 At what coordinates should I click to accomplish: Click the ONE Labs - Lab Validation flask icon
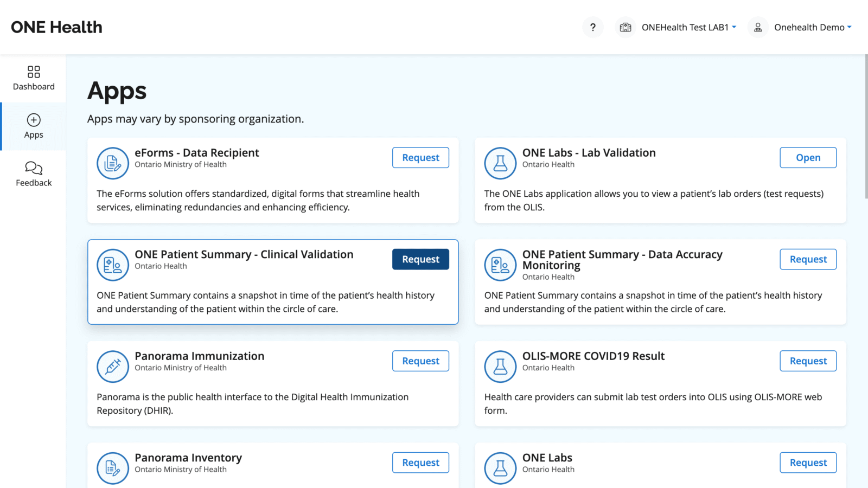[x=500, y=163]
